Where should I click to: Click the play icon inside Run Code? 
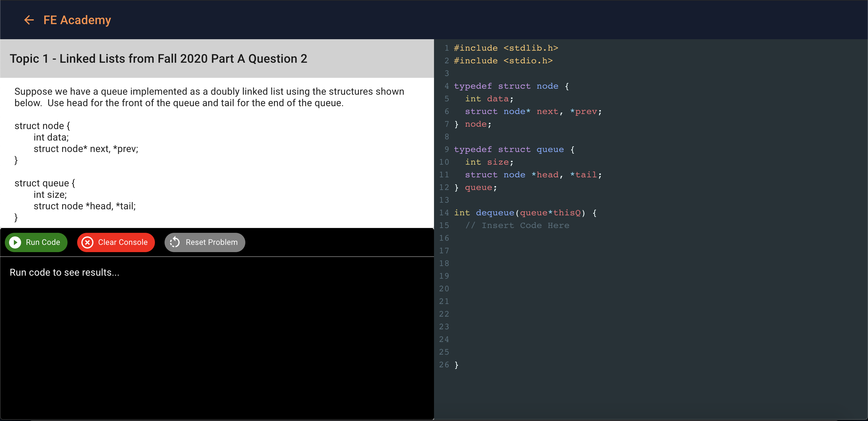[x=15, y=242]
